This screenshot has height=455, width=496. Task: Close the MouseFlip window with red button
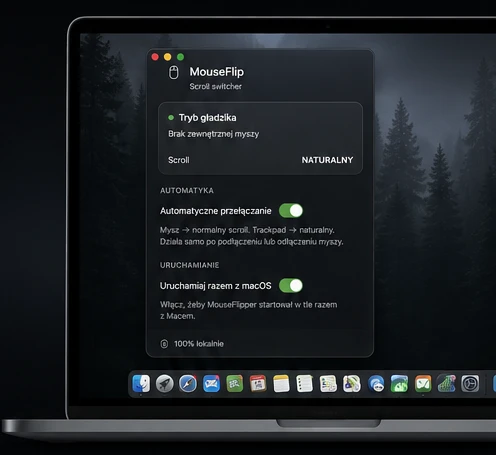[155, 57]
